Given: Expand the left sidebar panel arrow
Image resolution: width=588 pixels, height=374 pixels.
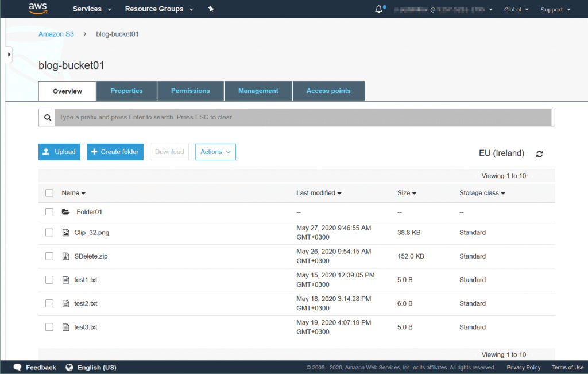Looking at the screenshot, I should coord(7,53).
